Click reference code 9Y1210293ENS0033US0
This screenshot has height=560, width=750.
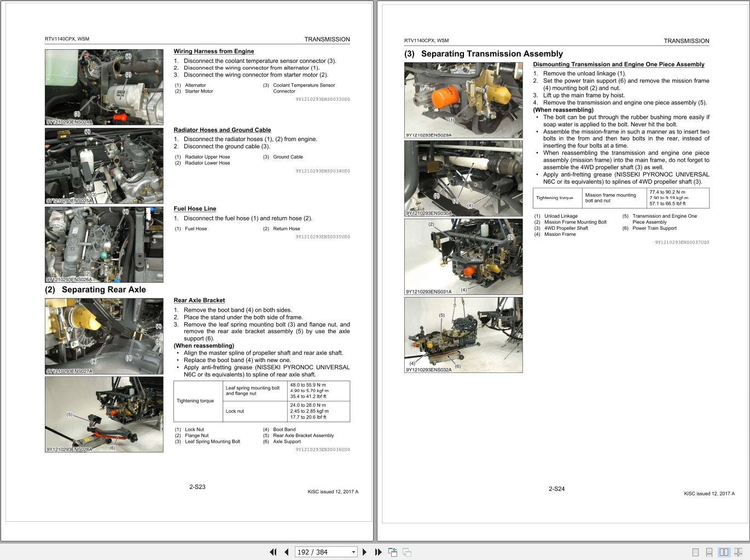[323, 100]
